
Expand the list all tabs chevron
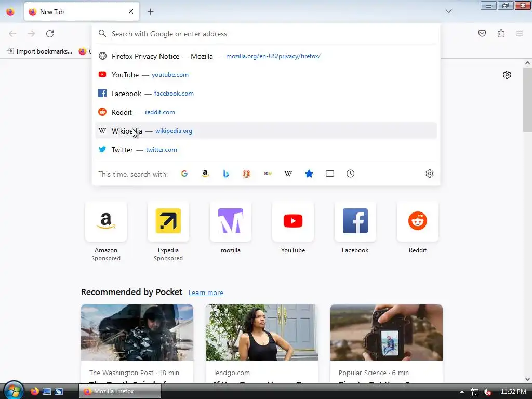pyautogui.click(x=448, y=11)
